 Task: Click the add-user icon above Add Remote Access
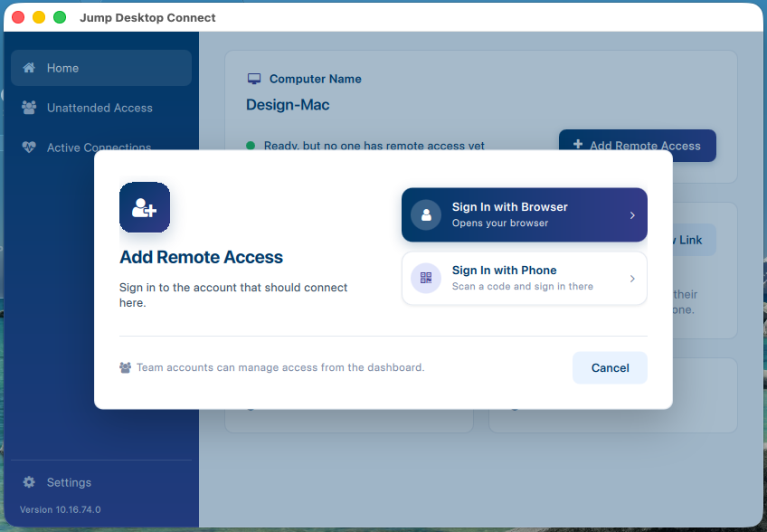pos(145,207)
